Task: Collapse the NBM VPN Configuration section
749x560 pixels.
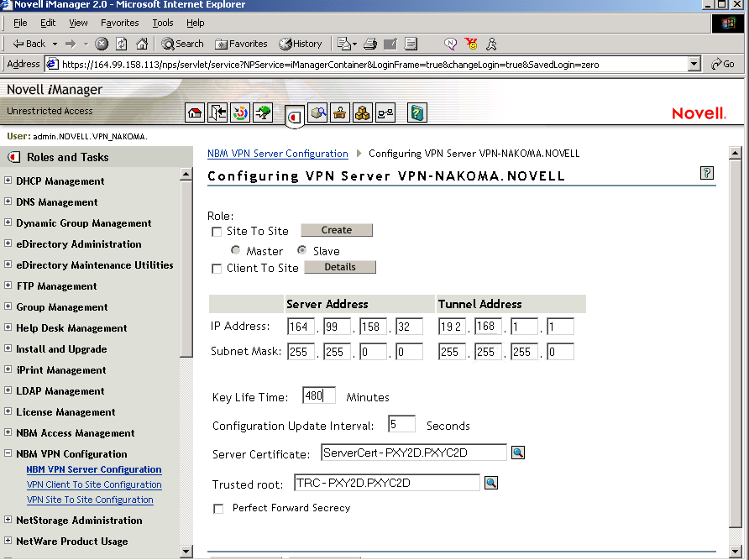Action: pos(8,453)
